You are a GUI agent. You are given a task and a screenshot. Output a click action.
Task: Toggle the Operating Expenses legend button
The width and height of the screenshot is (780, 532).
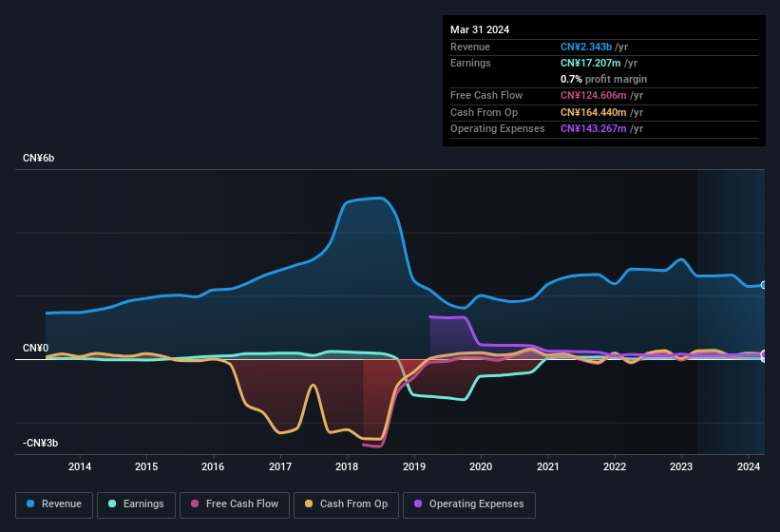click(x=469, y=504)
